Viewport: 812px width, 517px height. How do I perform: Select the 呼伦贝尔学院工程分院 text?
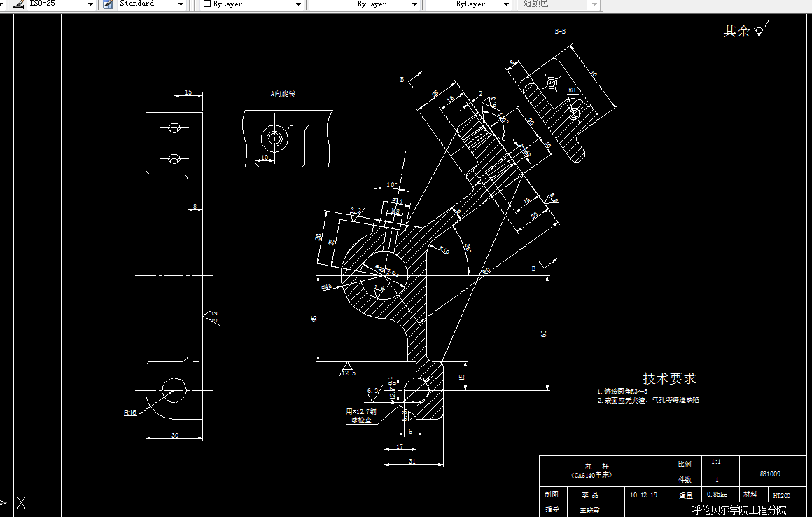coord(738,510)
